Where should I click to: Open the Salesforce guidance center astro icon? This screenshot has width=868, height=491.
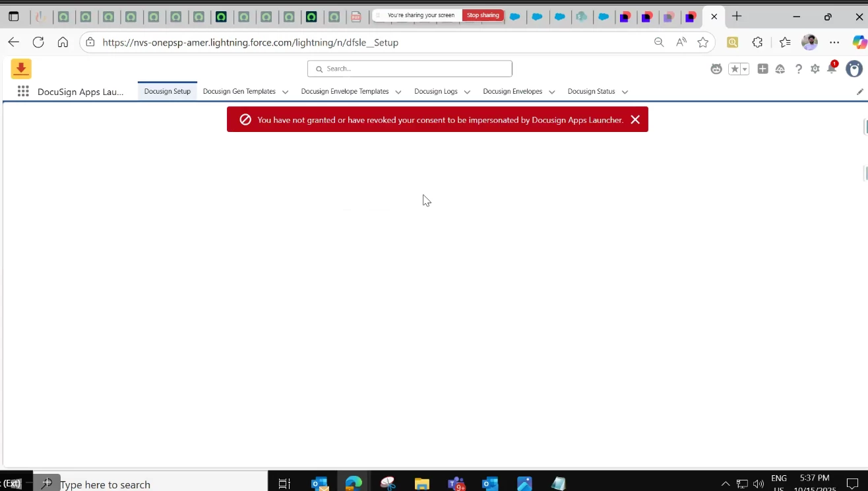click(x=716, y=69)
